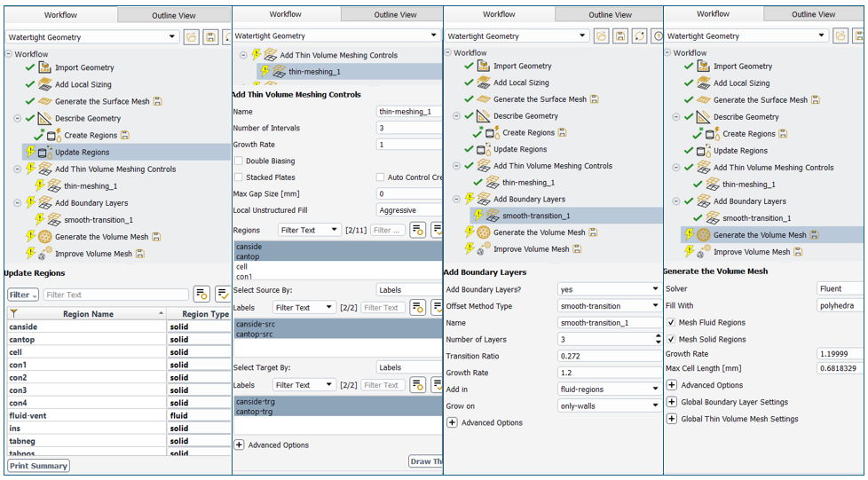Click the Max Cell Length field
Viewport: 868px width, 480px height.
click(x=840, y=367)
